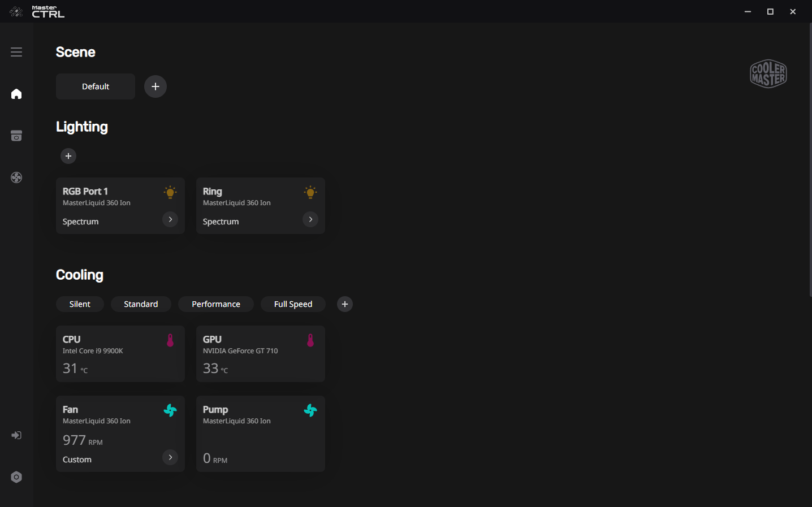Toggle the RGB Port 1 light bulb
812x507 pixels.
pyautogui.click(x=170, y=192)
